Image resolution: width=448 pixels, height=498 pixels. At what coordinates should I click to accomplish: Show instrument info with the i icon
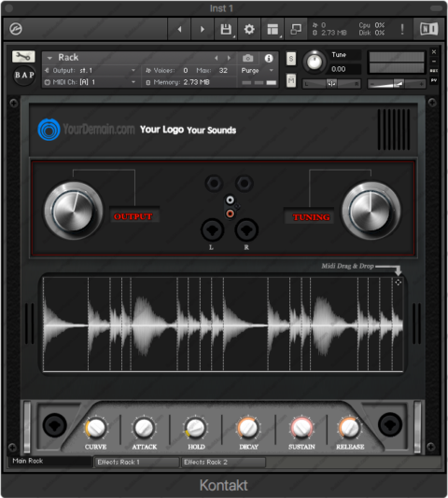point(269,58)
